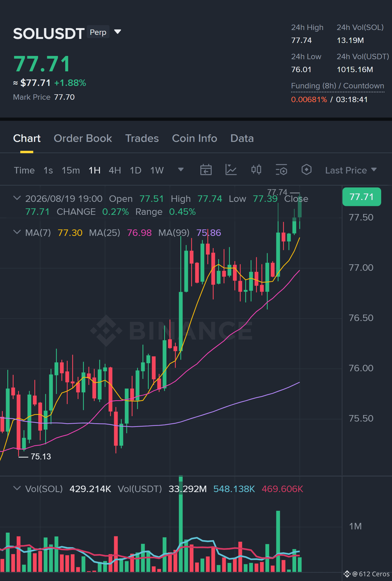
Task: Click the Vol(USDT) 33.292M value
Action: point(188,489)
